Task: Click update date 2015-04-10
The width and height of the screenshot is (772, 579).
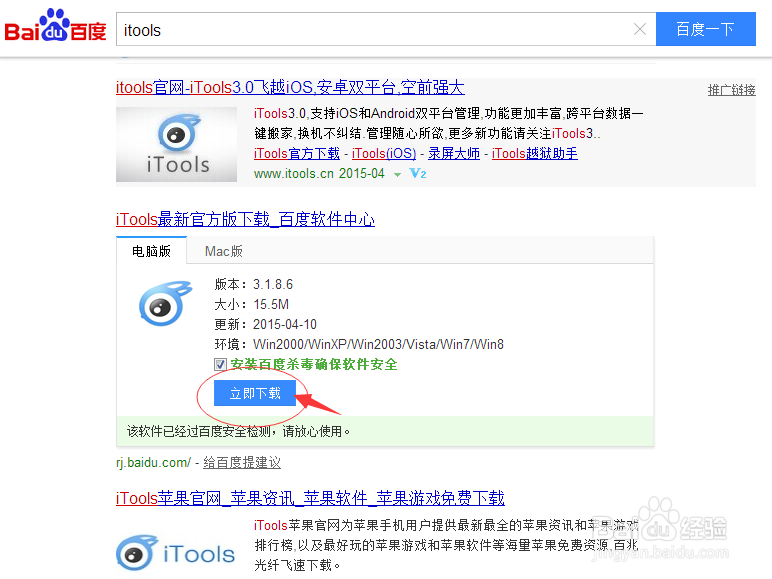Action: coord(285,324)
